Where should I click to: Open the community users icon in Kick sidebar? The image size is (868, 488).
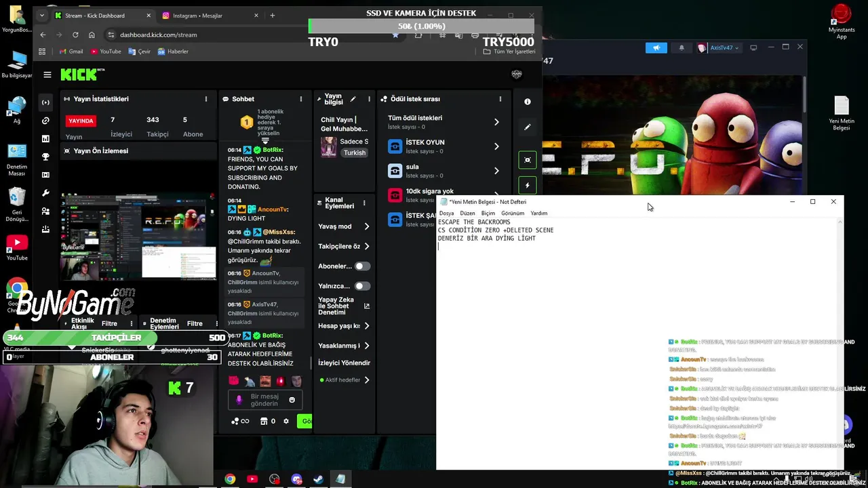[45, 211]
